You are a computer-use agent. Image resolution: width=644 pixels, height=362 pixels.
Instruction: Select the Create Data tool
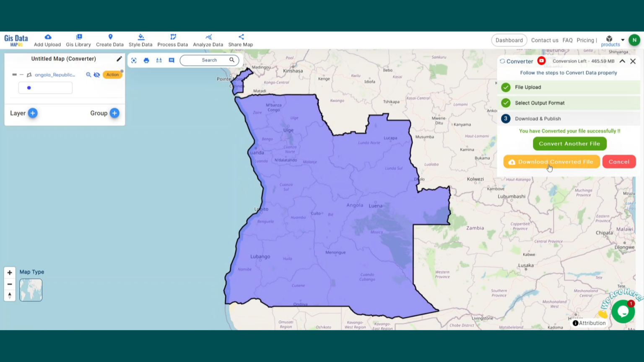point(110,40)
